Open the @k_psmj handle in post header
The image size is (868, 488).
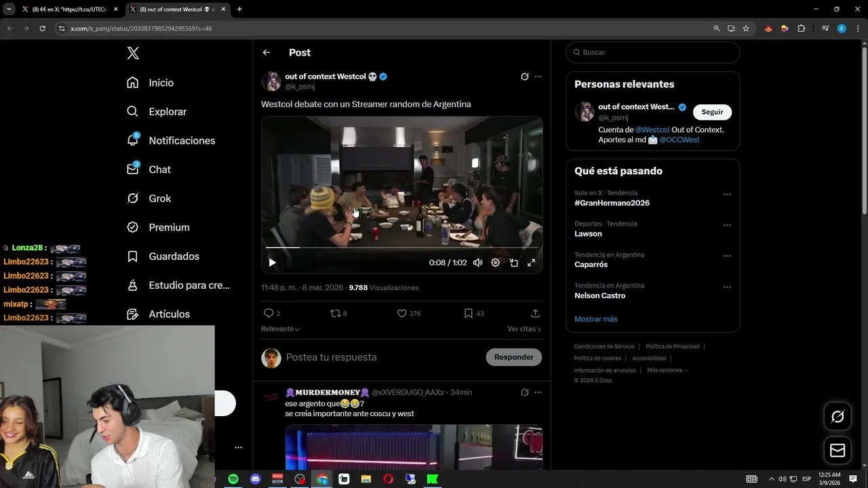(x=300, y=87)
